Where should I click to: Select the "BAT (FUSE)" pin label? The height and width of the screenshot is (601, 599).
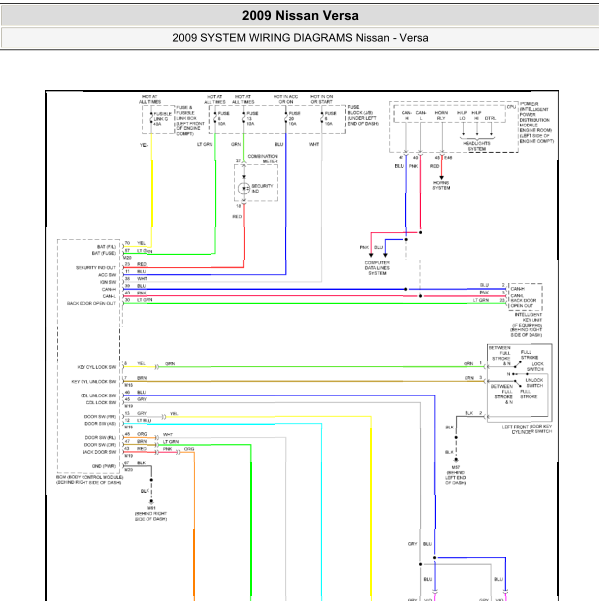(103, 253)
